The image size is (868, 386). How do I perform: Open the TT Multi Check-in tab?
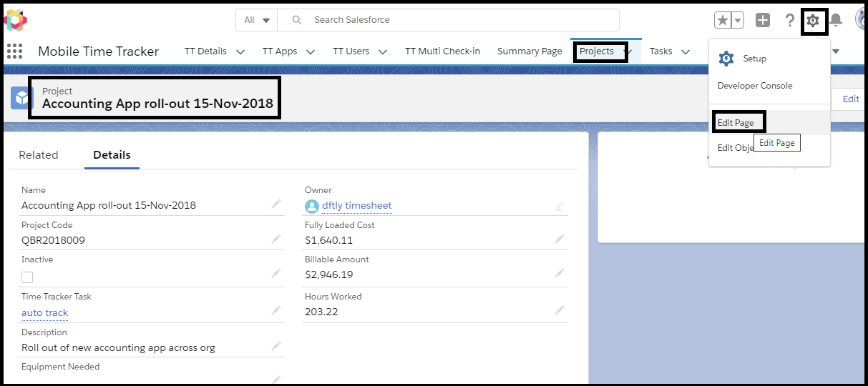coord(442,51)
